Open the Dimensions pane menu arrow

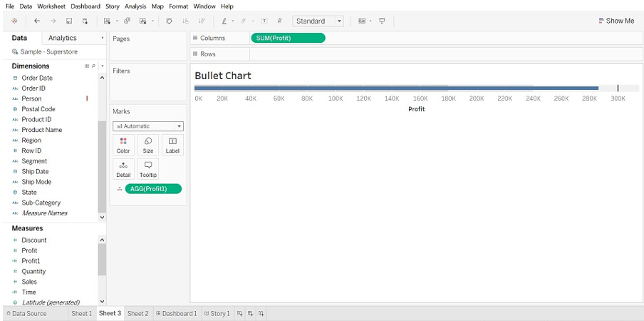pos(103,66)
